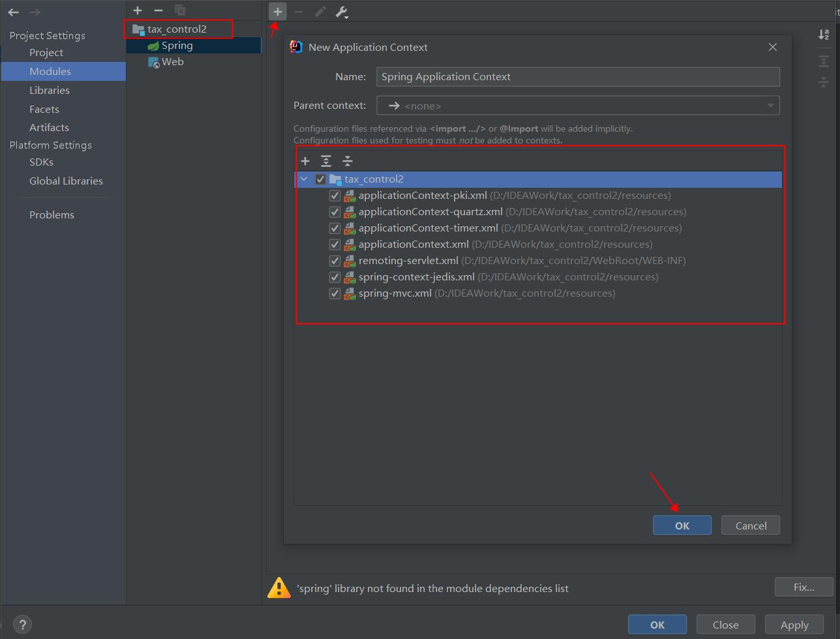
Task: Uncheck spring-mvc.xml checkbox
Action: point(335,293)
